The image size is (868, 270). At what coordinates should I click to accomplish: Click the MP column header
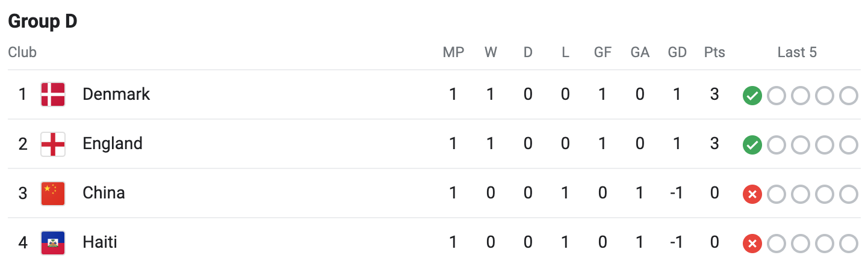[x=453, y=52]
